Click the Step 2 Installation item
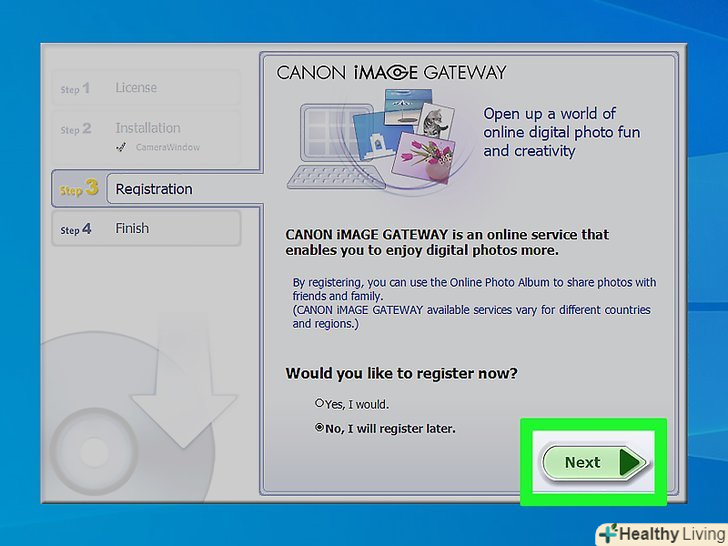Screen dimensions: 728x546 pos(146,137)
